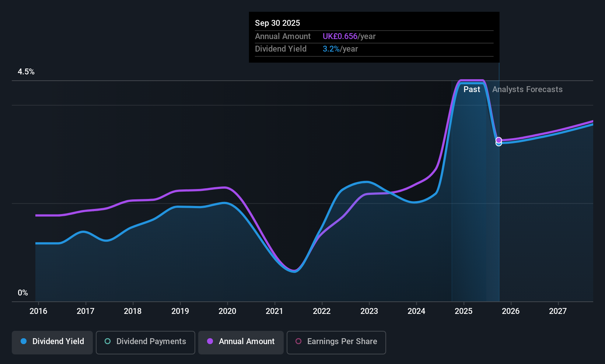Toggle the Annual Amount series
Viewport: 605px width, 364px height.
click(241, 342)
